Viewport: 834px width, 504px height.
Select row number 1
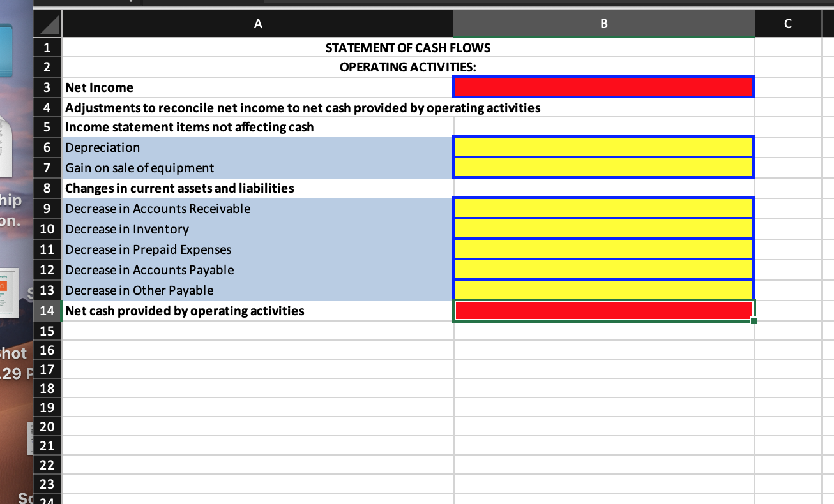47,47
